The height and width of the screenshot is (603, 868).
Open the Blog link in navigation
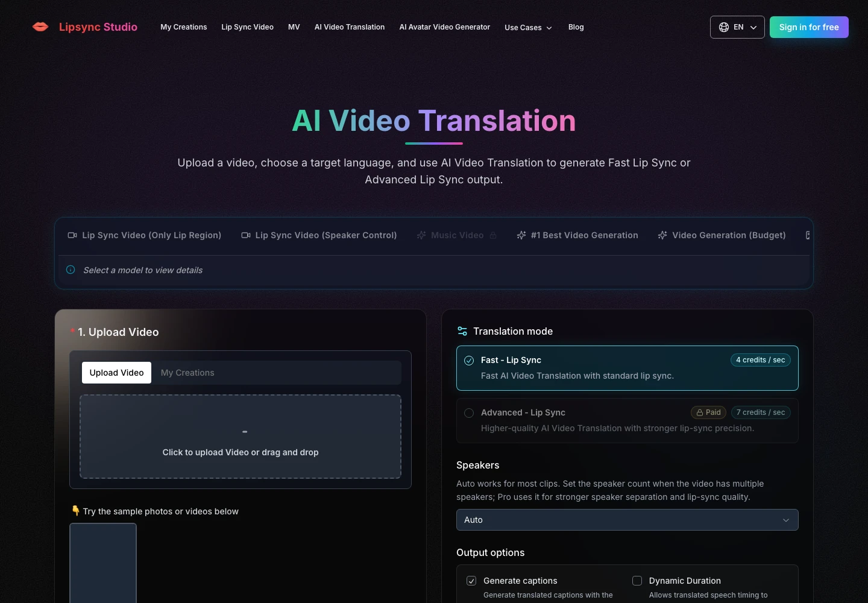click(x=576, y=27)
